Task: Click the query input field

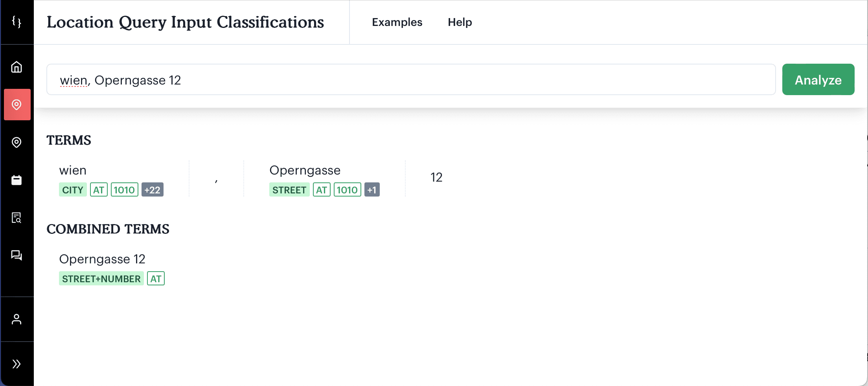Action: point(411,79)
